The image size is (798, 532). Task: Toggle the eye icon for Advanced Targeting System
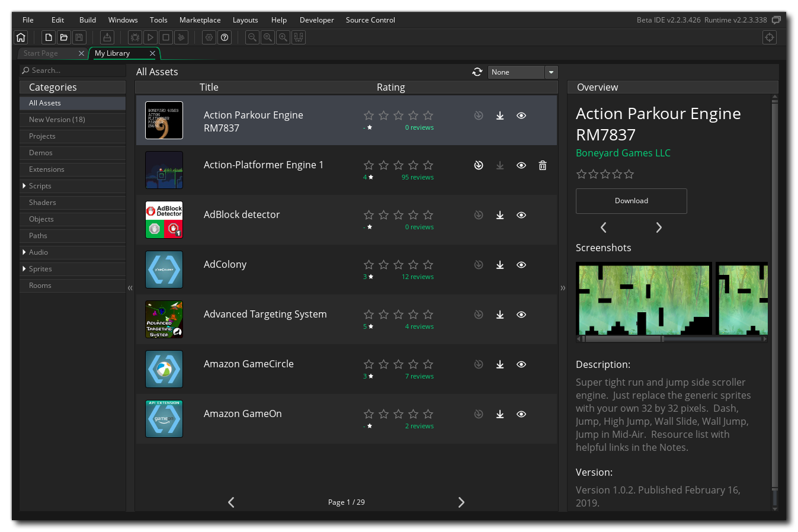[x=521, y=315]
